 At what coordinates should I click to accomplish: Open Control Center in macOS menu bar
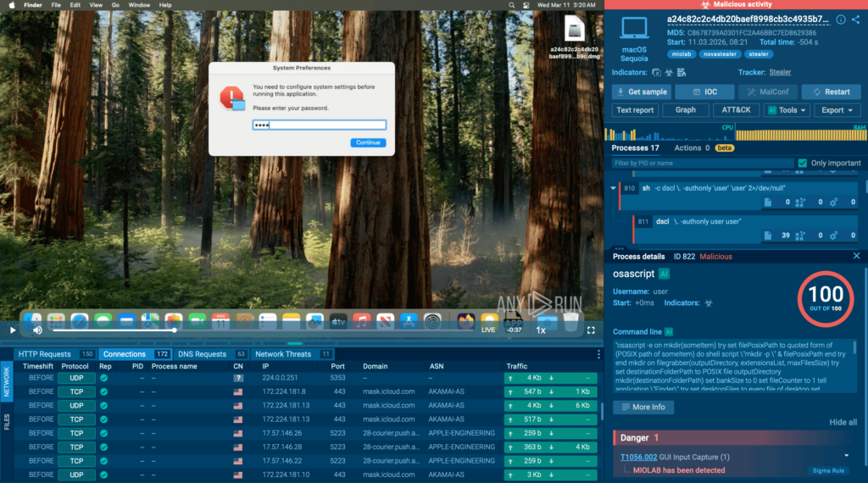click(526, 5)
